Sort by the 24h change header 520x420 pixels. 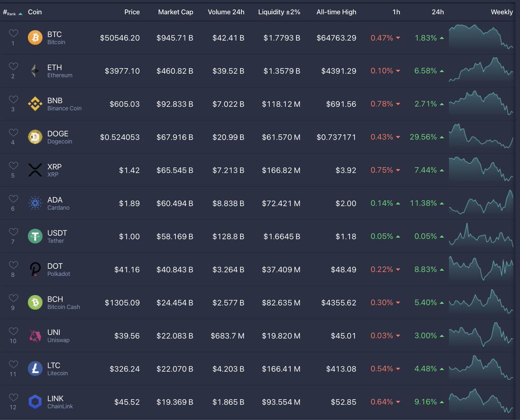click(x=438, y=12)
